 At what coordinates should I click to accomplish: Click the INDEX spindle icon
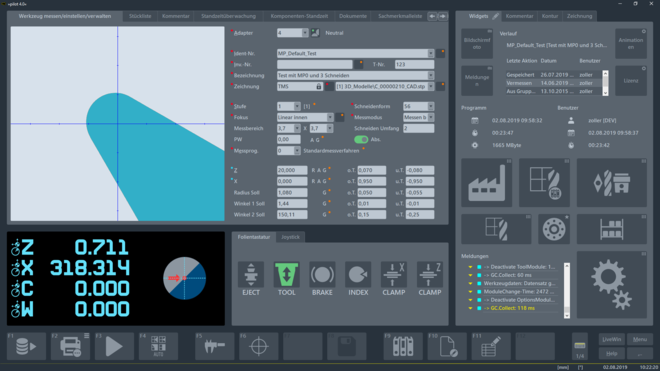point(358,275)
